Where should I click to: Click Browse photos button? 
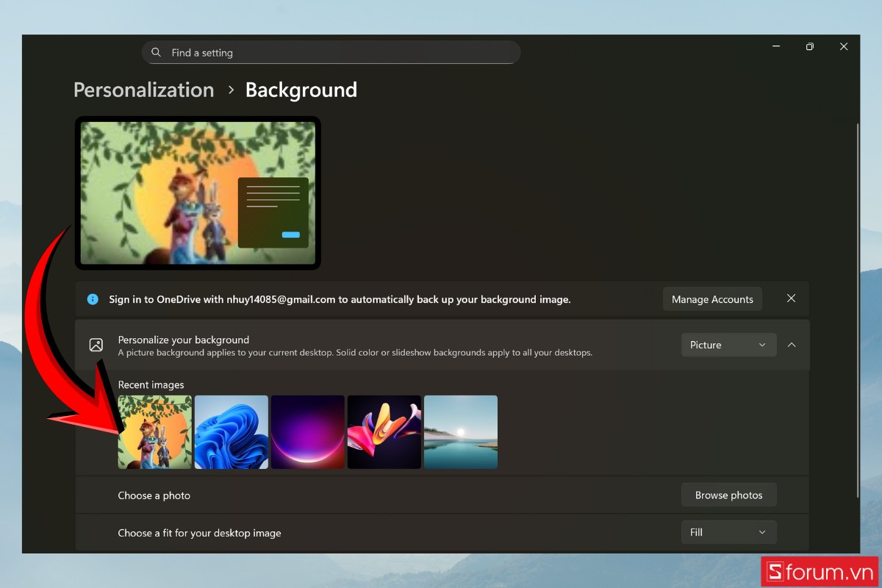coord(728,495)
